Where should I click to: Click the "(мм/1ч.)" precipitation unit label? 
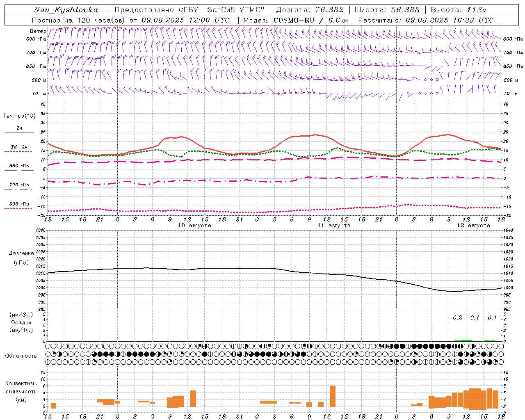tap(21, 330)
